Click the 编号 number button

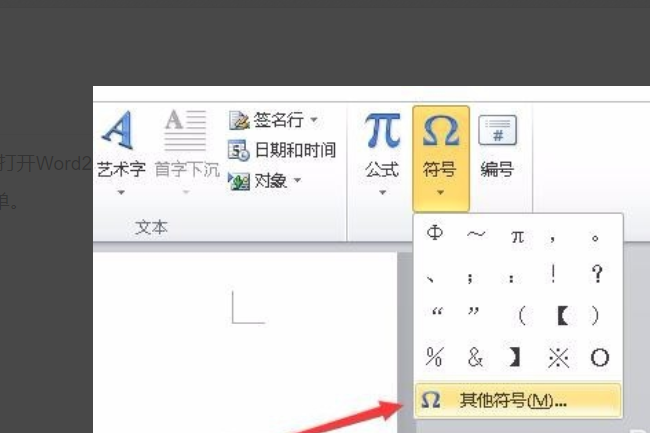click(x=497, y=145)
